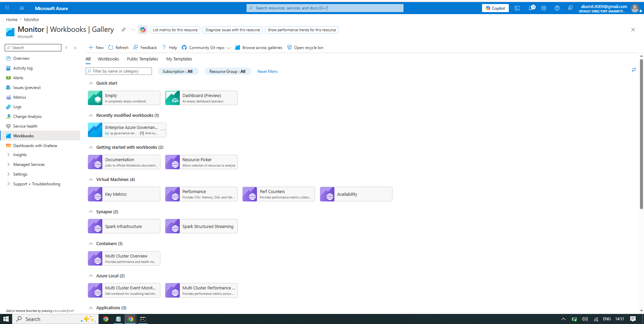Click the Copilot icon next to the title

tap(143, 30)
